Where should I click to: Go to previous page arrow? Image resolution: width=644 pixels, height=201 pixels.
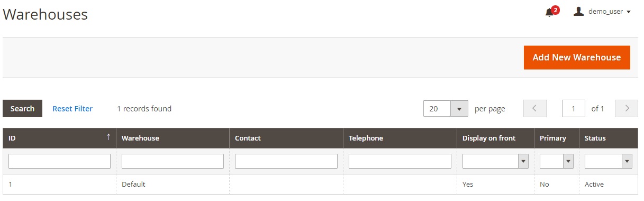[x=534, y=108]
